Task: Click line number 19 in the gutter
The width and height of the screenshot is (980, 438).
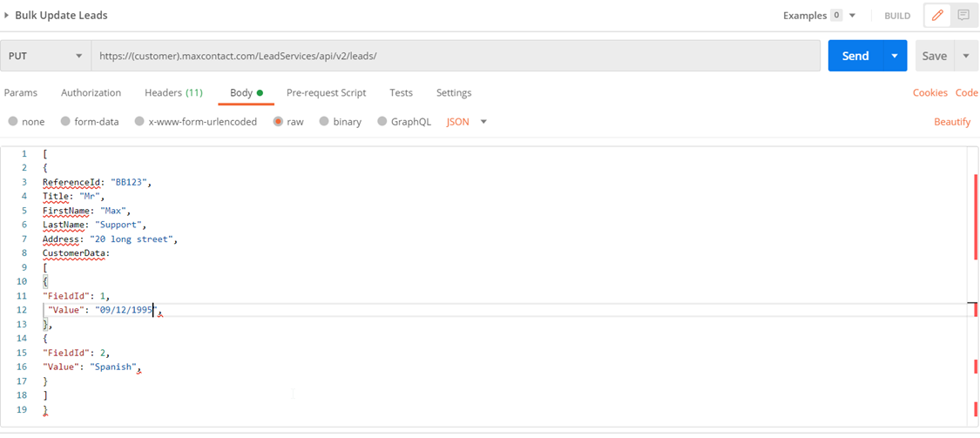Action: [x=22, y=409]
